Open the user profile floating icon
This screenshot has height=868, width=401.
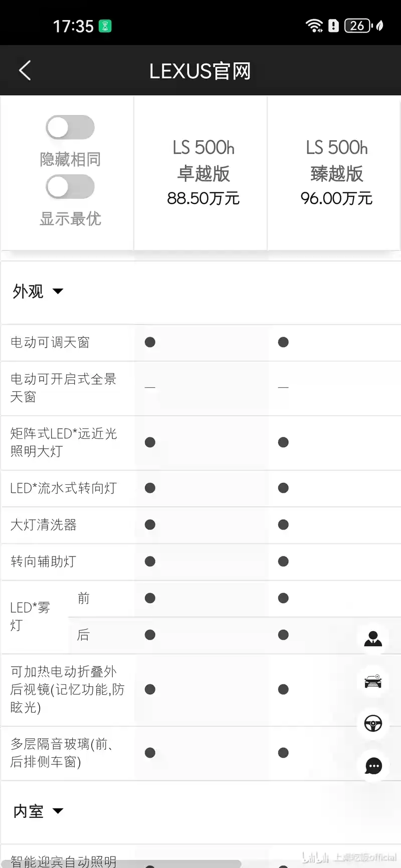(373, 639)
